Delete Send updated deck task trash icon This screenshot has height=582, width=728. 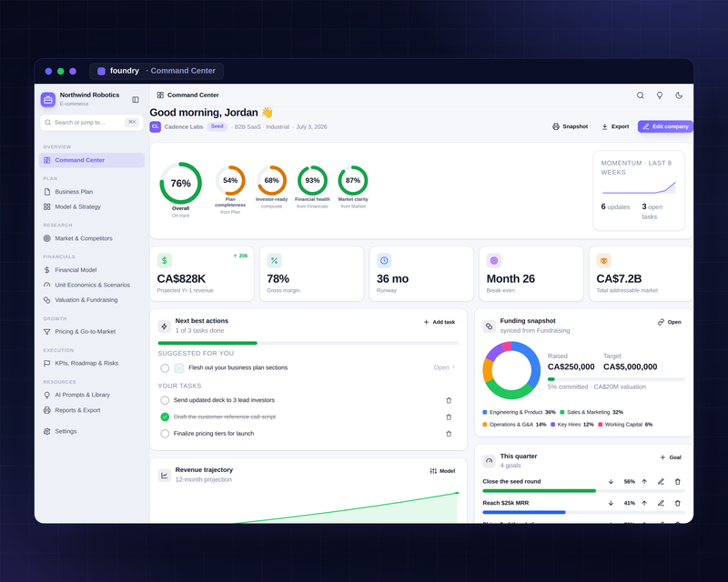click(449, 400)
